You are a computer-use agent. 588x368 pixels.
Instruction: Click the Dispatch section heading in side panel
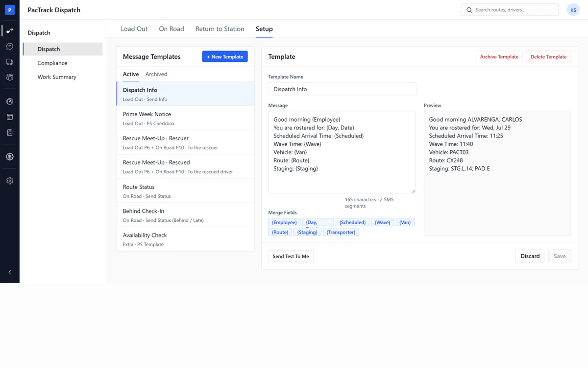click(39, 33)
